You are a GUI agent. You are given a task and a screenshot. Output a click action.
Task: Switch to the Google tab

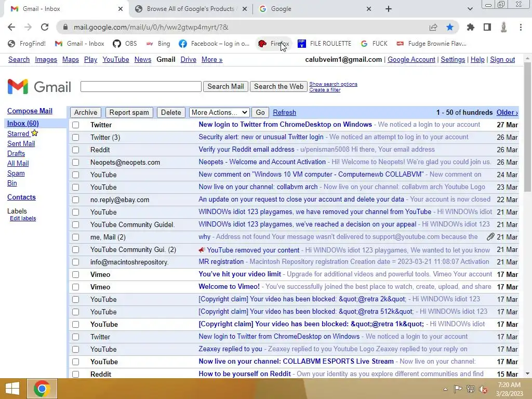[x=314, y=9]
